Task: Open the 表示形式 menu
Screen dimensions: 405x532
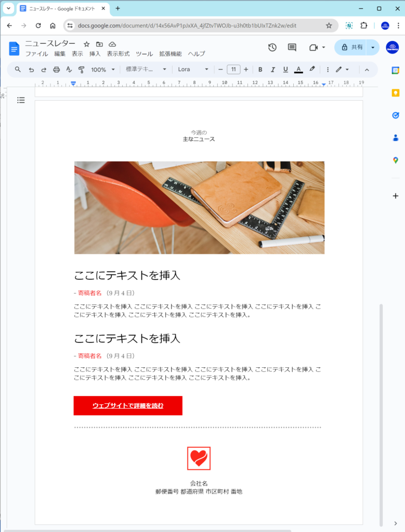Action: point(118,54)
